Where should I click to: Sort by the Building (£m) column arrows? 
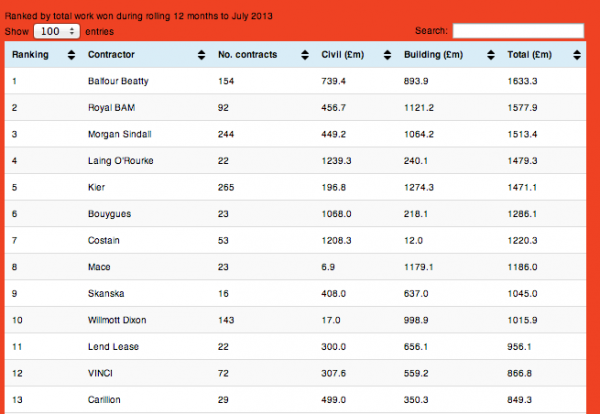pos(491,55)
